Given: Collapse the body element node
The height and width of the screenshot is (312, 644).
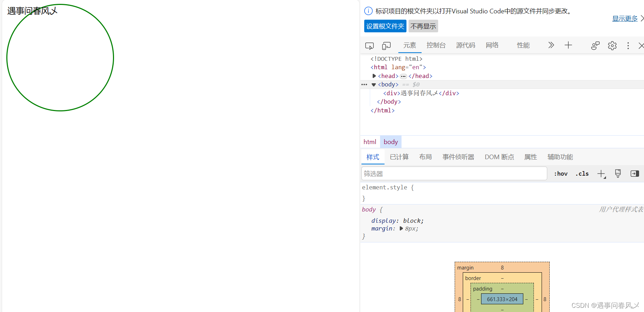Looking at the screenshot, I should [x=374, y=85].
